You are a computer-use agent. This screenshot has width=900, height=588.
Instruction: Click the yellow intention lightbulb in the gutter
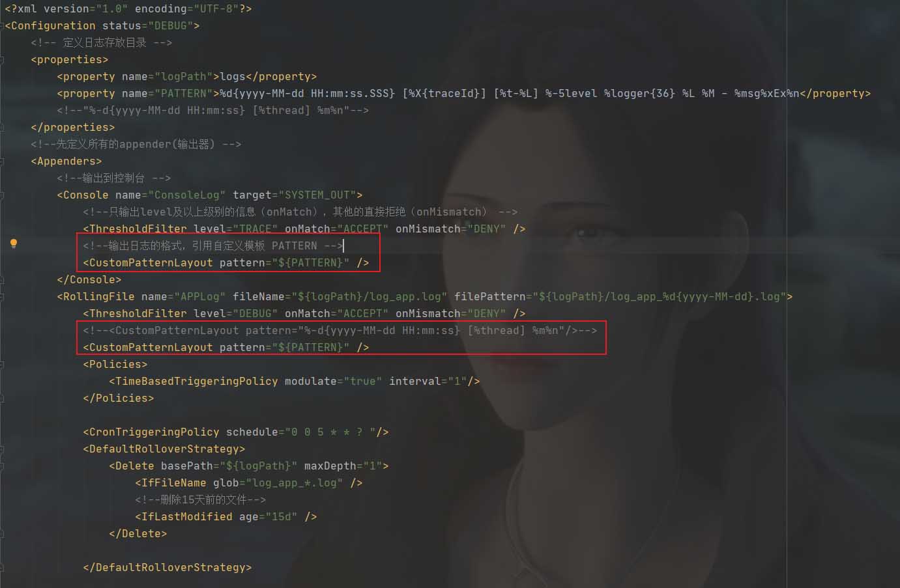(x=13, y=244)
